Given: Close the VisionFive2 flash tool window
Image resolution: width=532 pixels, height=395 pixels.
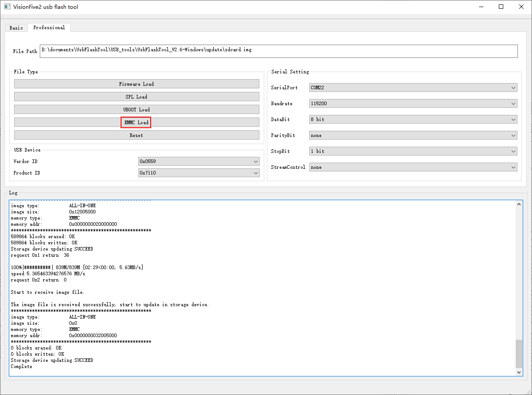Looking at the screenshot, I should point(521,7).
